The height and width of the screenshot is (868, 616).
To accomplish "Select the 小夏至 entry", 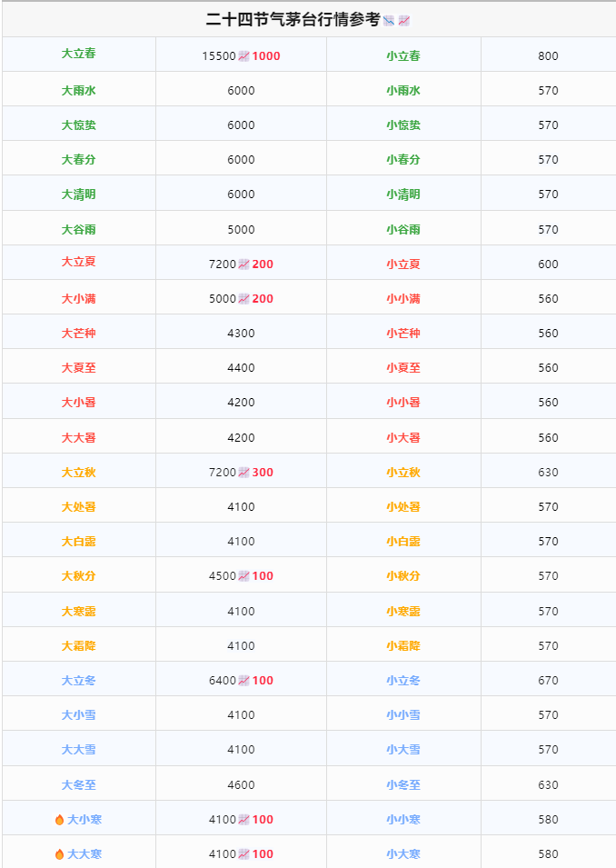I will pyautogui.click(x=403, y=367).
